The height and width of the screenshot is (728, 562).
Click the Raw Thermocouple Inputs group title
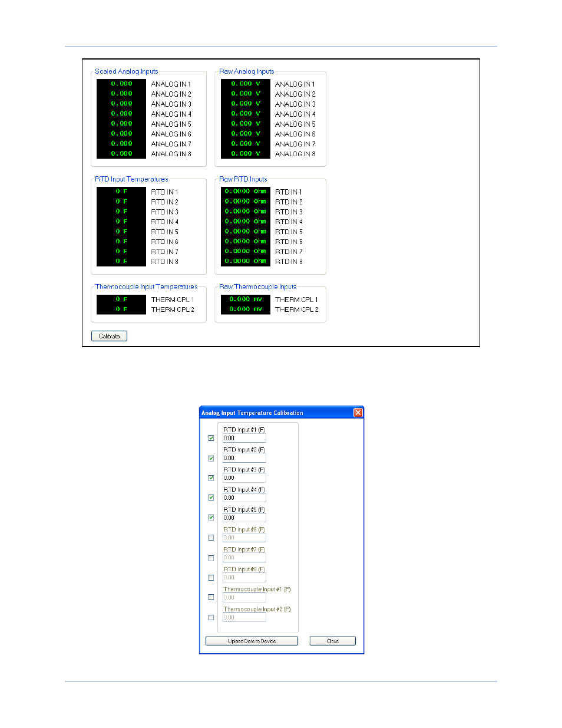click(x=258, y=287)
